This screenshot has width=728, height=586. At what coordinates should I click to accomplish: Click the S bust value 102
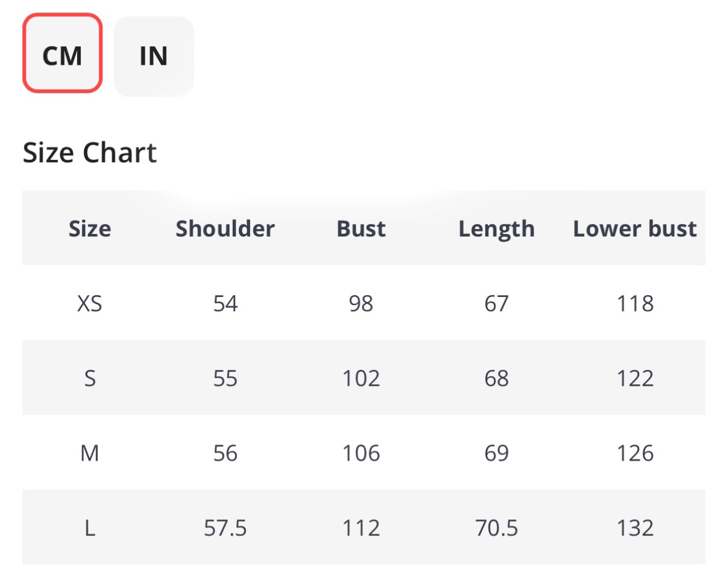pyautogui.click(x=361, y=379)
